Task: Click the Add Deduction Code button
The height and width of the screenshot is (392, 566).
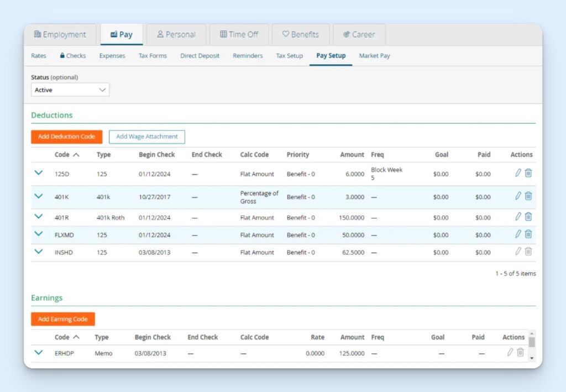Action: point(67,137)
